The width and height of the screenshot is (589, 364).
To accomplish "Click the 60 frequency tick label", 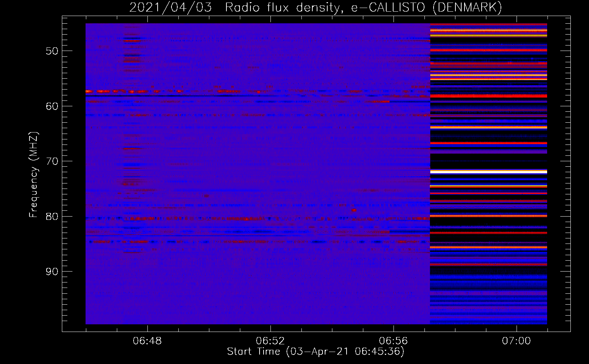I will click(52, 106).
